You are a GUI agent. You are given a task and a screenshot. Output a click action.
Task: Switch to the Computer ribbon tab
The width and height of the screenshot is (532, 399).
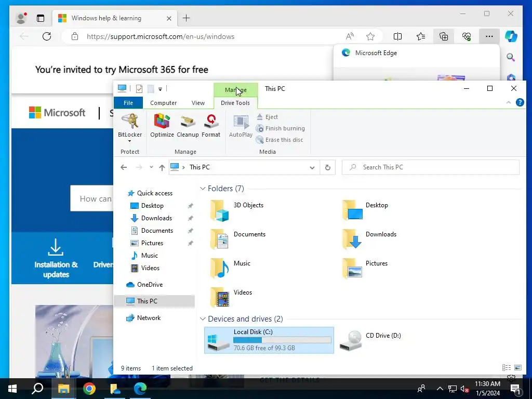(x=164, y=103)
